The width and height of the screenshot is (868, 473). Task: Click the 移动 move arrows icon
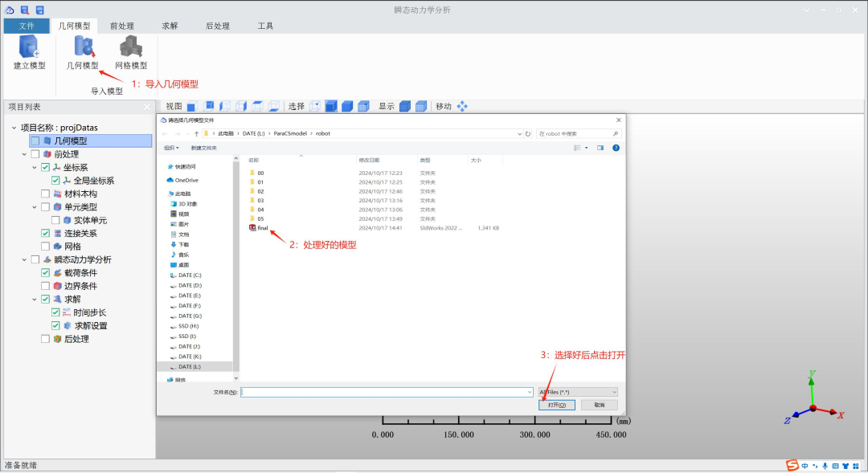point(462,106)
